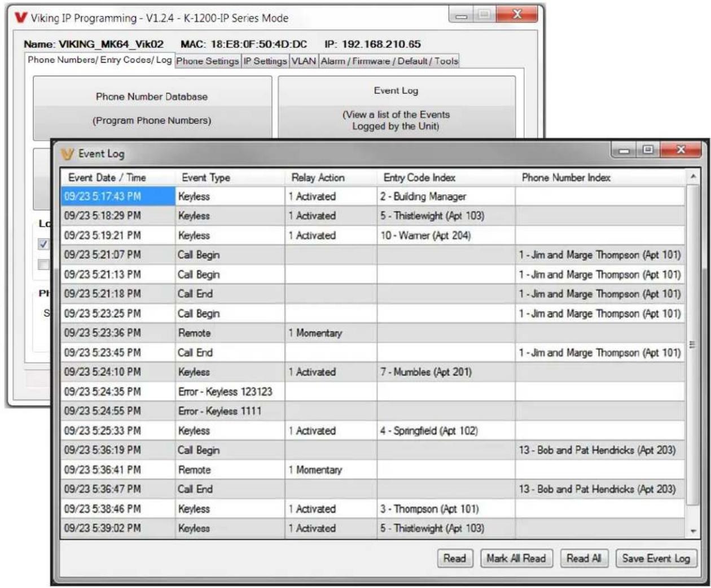This screenshot has width=711, height=588.
Task: Click the Save Event Log button
Action: (x=656, y=559)
